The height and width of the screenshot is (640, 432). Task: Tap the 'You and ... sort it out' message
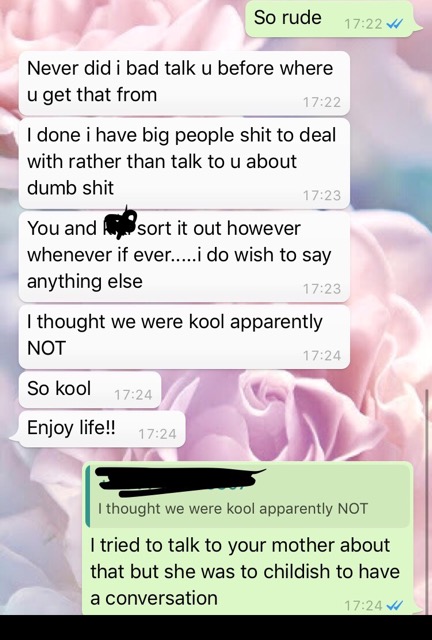[184, 256]
